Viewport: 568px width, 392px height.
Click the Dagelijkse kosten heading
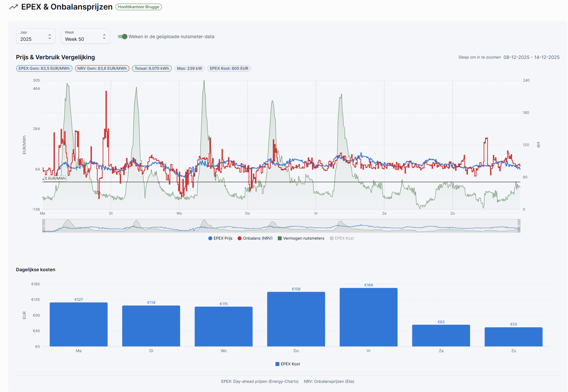pyautogui.click(x=36, y=270)
